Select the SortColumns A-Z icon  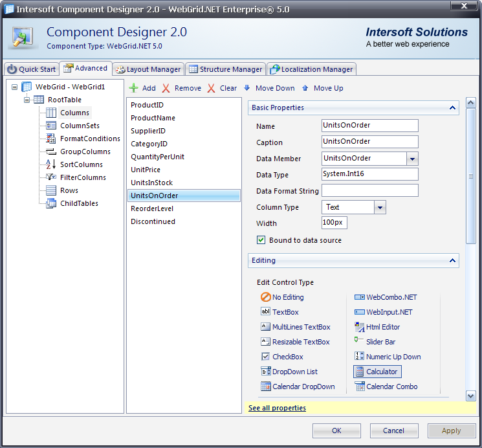51,164
